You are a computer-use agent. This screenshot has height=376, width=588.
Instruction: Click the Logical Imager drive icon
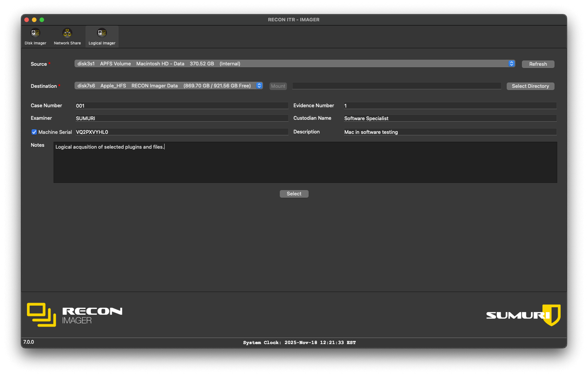[x=102, y=32]
